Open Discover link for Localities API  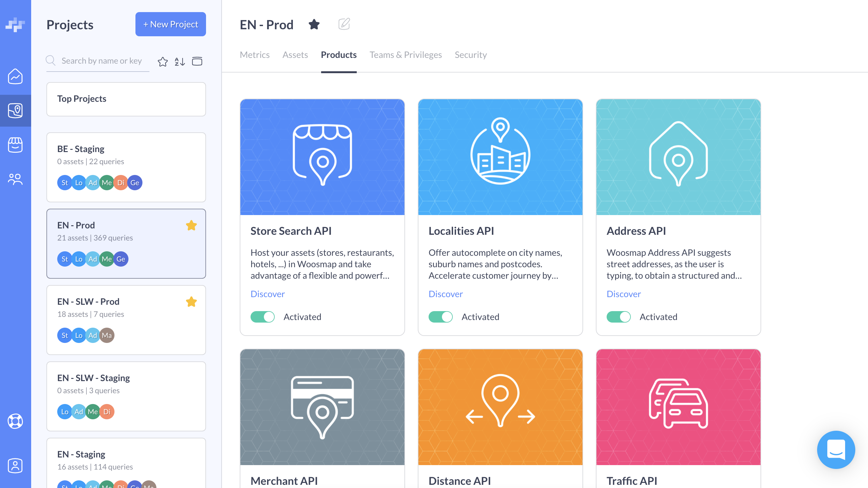(445, 294)
